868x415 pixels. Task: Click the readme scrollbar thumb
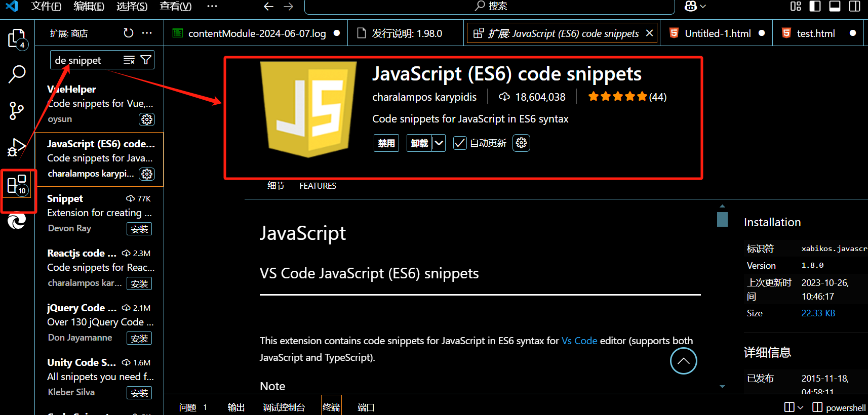click(x=723, y=219)
